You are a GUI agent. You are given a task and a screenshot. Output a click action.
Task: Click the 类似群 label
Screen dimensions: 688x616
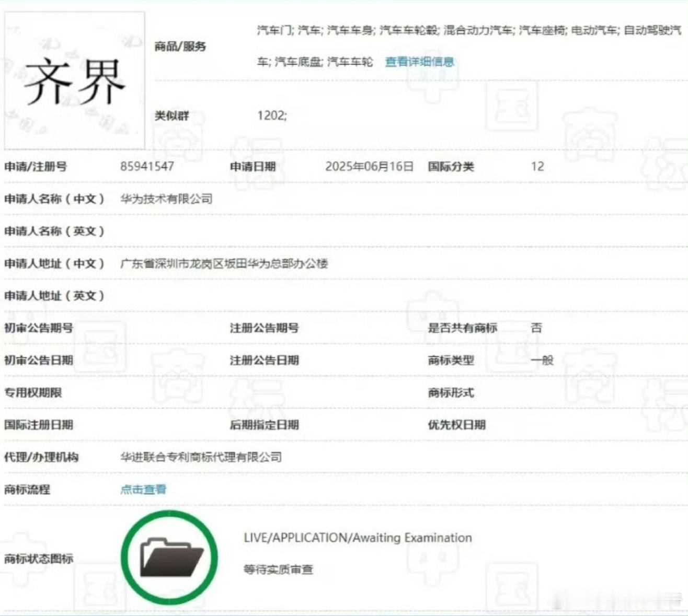point(171,115)
